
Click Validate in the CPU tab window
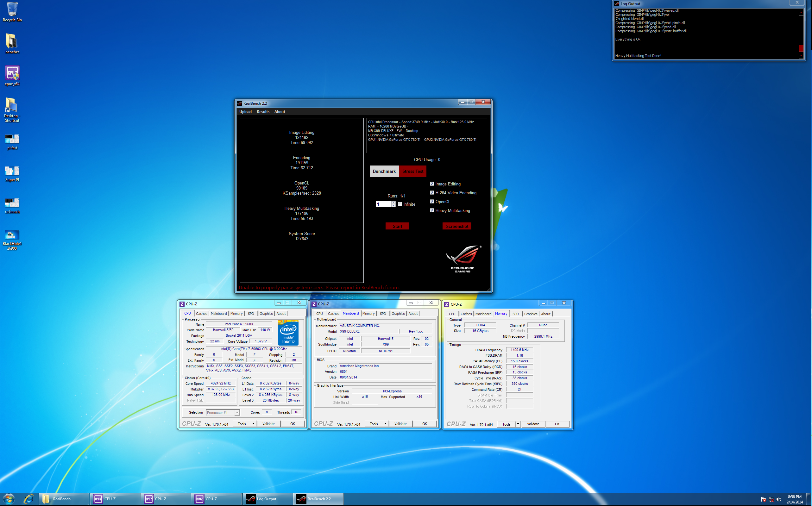[268, 424]
